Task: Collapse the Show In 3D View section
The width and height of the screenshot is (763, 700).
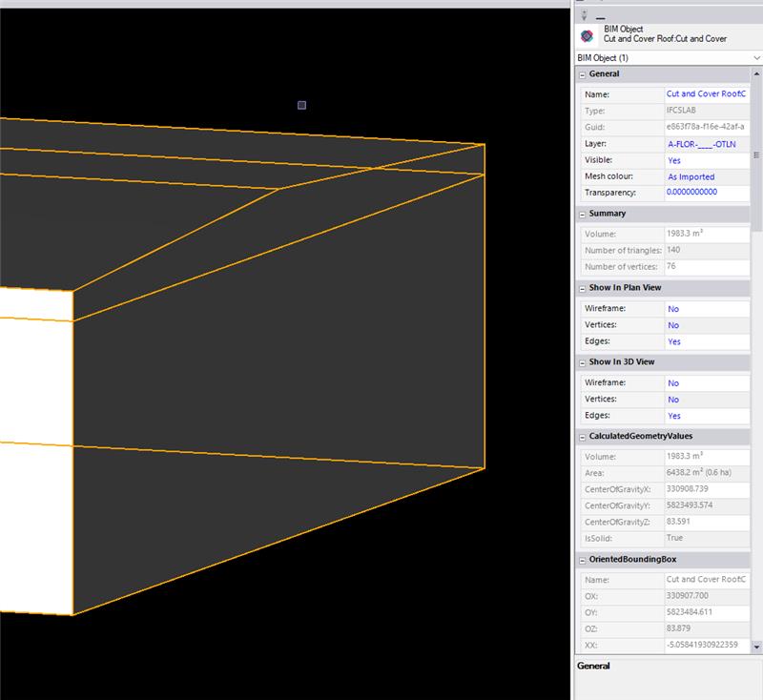Action: pyautogui.click(x=582, y=362)
